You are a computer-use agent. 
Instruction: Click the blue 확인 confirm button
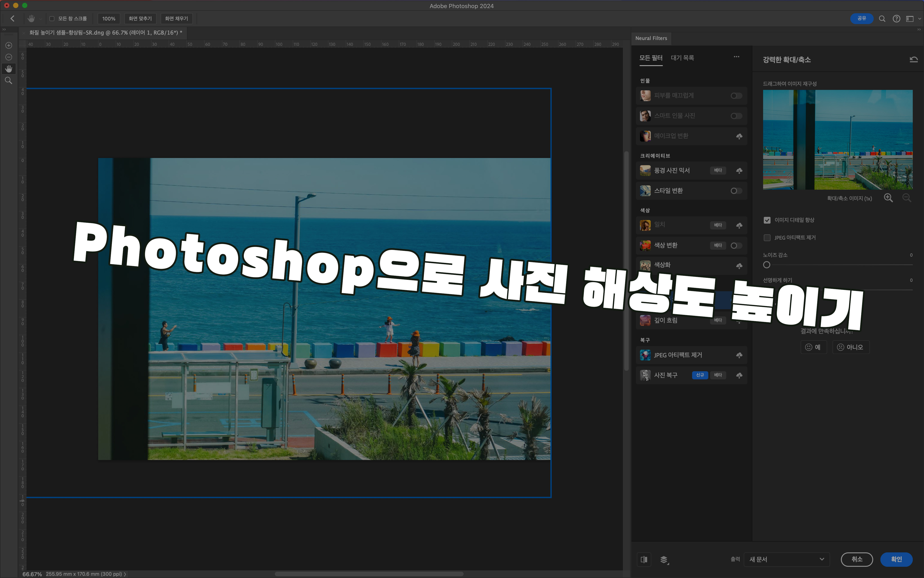click(x=896, y=559)
